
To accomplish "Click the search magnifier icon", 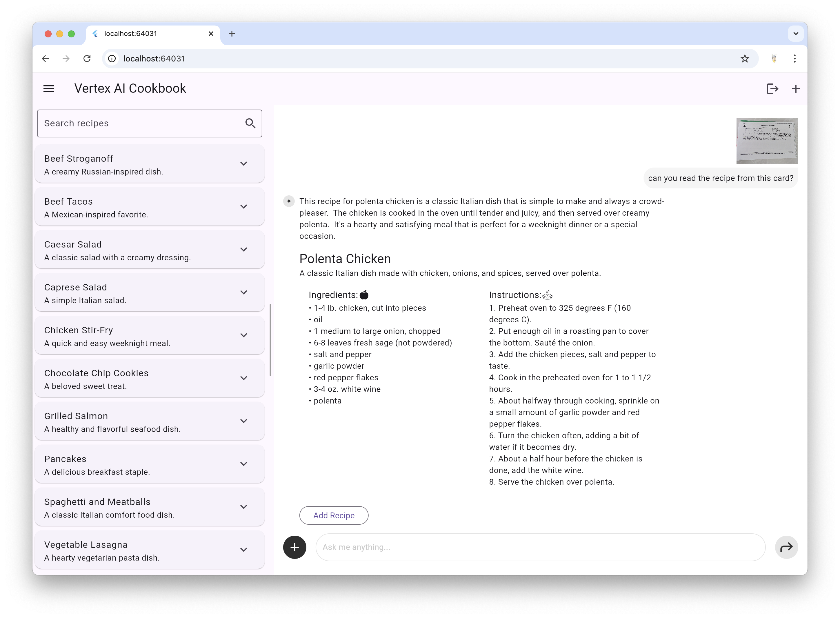I will (250, 123).
